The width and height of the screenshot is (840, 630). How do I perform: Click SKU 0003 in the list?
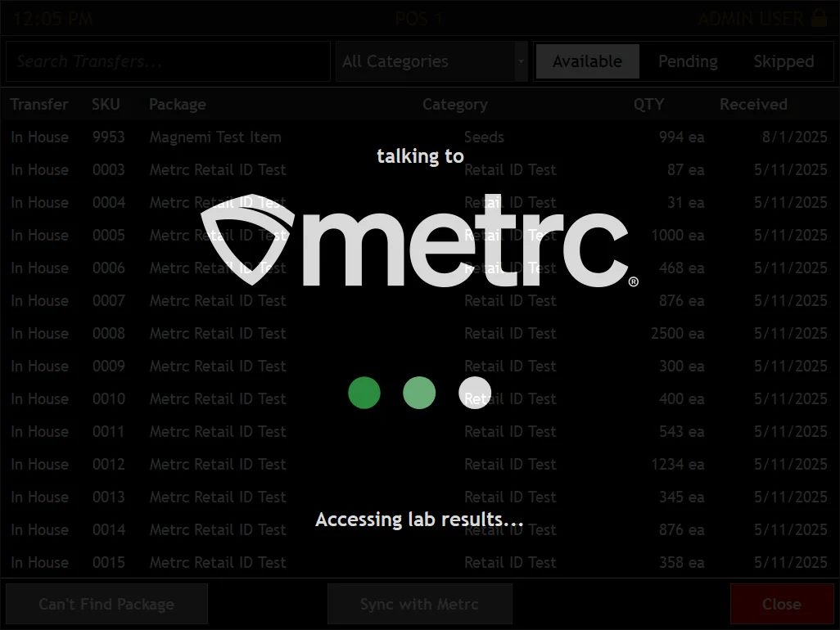pyautogui.click(x=109, y=169)
